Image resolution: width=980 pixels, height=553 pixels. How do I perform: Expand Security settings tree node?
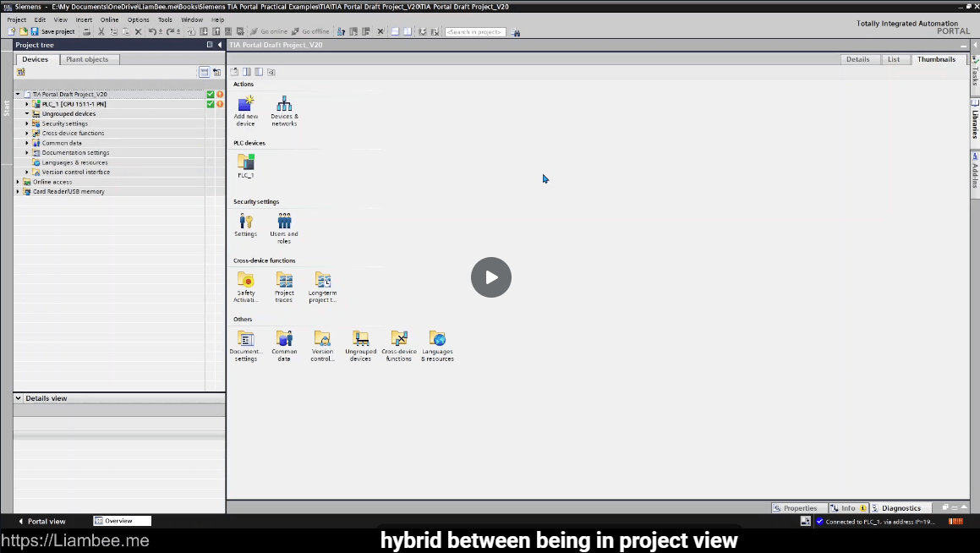27,123
